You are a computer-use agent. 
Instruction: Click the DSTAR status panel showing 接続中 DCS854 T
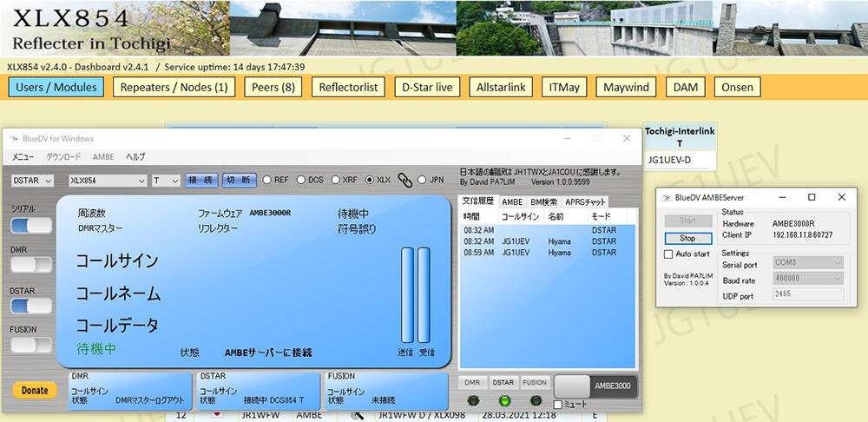tap(258, 391)
